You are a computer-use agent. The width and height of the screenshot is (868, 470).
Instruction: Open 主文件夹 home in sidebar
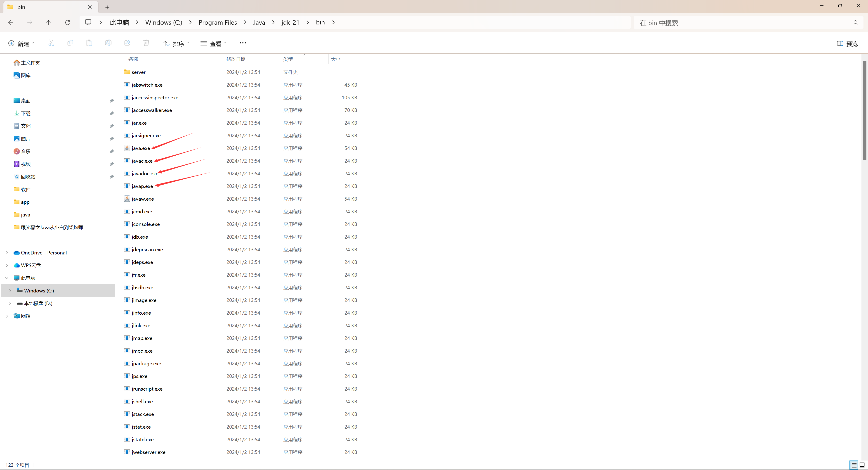click(27, 63)
